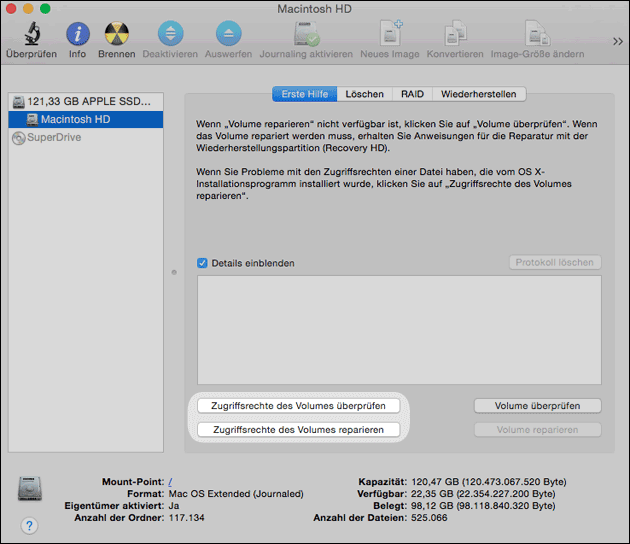Click the Brennen burn icon
This screenshot has height=544, width=630.
point(117,34)
